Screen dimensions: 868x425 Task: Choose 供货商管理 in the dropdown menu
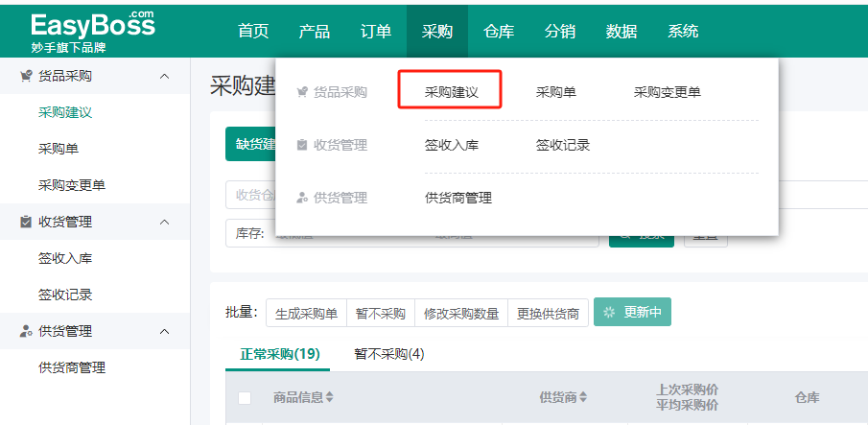[458, 198]
